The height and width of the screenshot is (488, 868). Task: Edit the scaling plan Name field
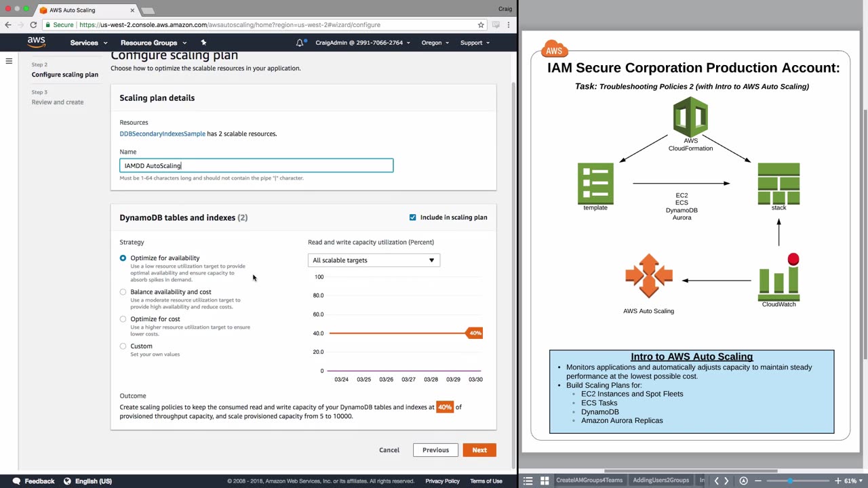click(x=256, y=166)
